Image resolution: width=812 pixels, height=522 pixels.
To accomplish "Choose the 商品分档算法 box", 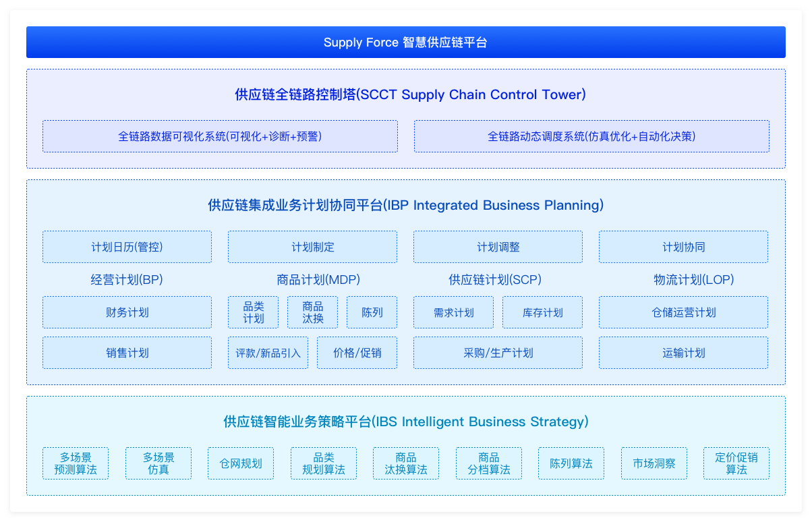I will (x=489, y=463).
